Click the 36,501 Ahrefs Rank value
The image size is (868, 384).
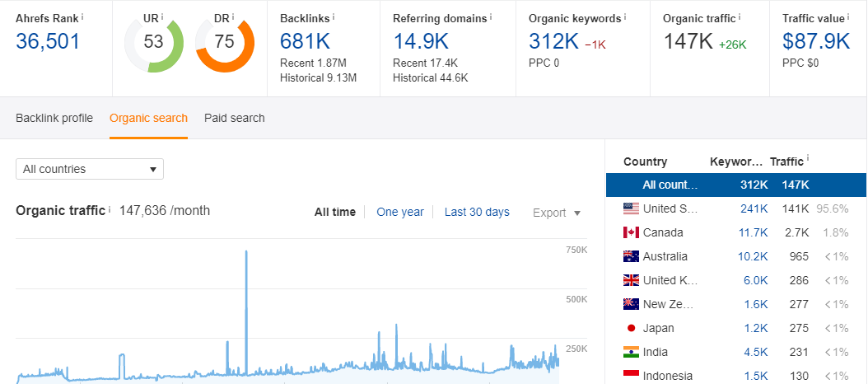(48, 41)
